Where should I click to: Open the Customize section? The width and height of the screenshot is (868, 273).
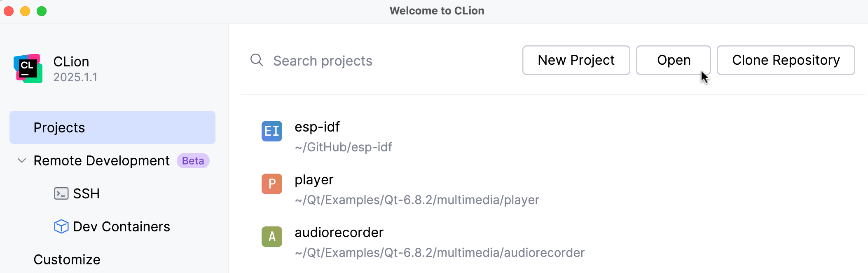(67, 259)
